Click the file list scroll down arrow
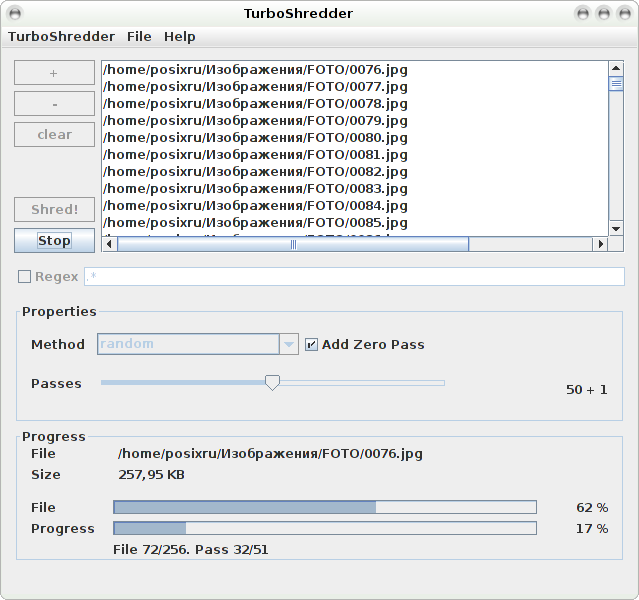639x600 pixels. (x=616, y=229)
